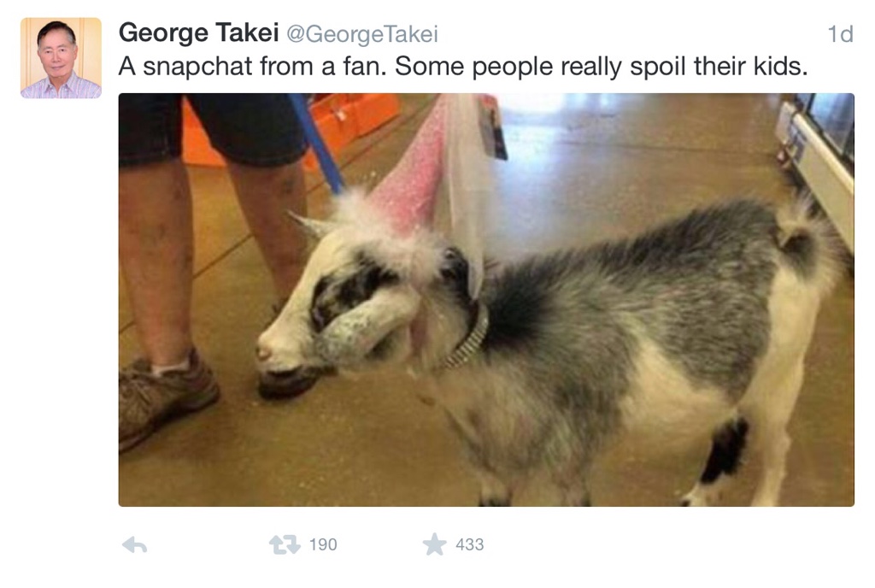Open George Takei's profile picture
This screenshot has height=588, width=875.
(x=61, y=58)
